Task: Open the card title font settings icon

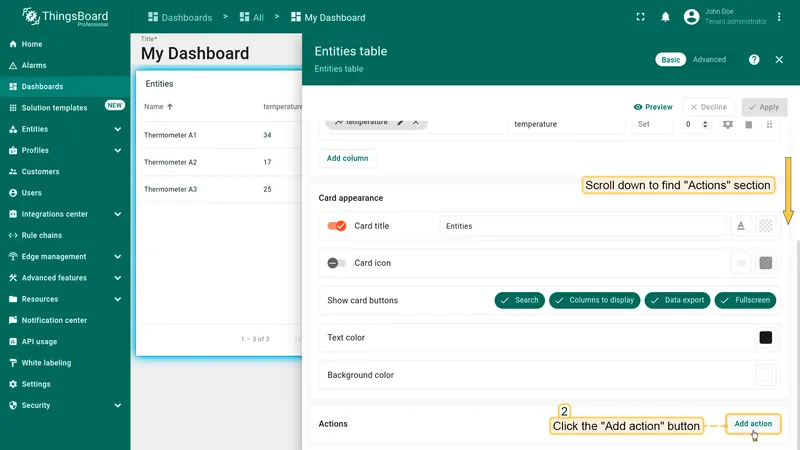Action: [740, 226]
